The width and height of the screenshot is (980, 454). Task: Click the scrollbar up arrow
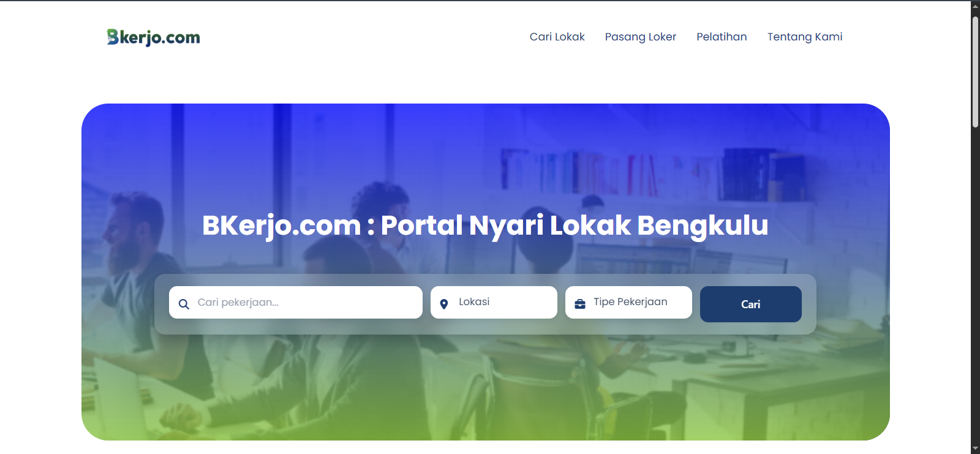[x=975, y=6]
